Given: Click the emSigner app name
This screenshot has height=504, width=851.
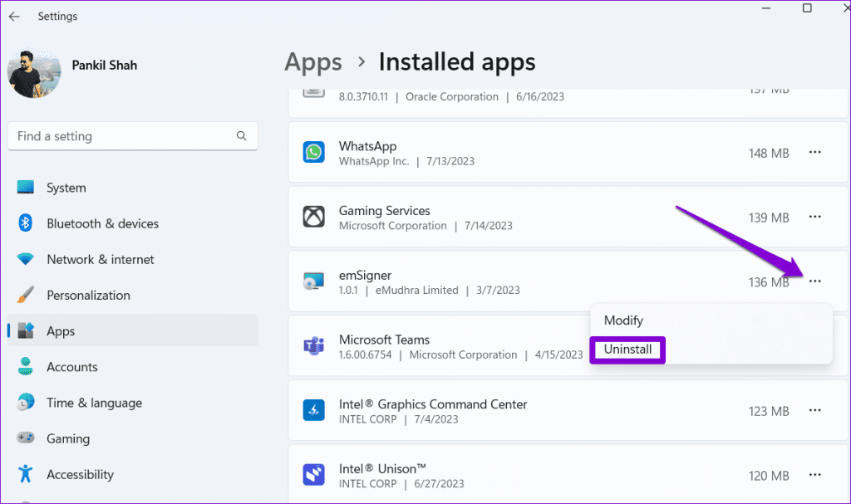Looking at the screenshot, I should click(365, 275).
